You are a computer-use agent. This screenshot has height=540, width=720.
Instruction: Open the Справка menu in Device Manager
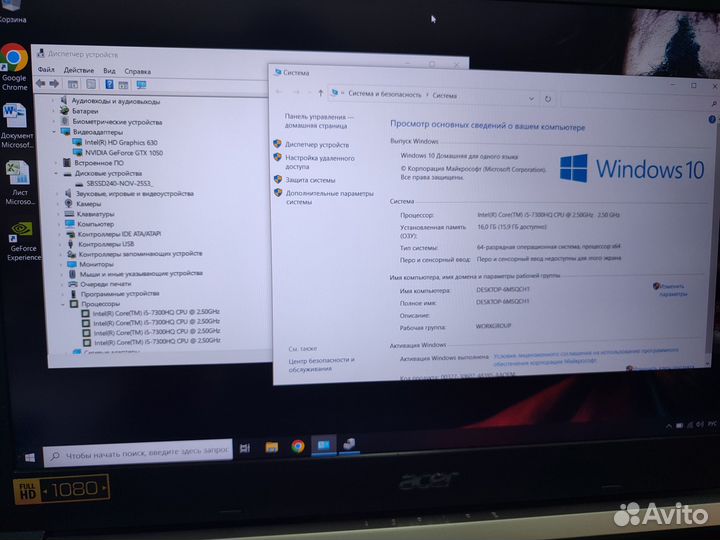tap(138, 71)
